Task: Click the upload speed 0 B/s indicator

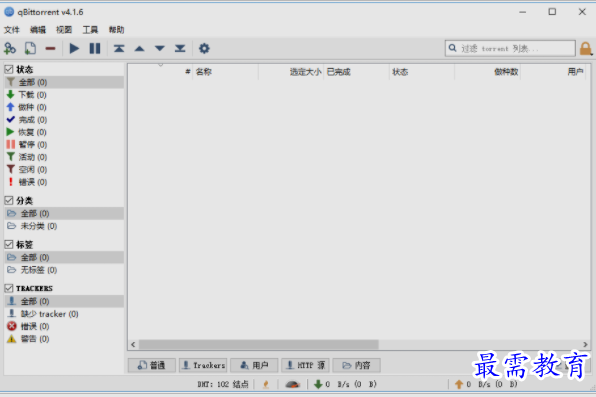Action: click(x=486, y=384)
